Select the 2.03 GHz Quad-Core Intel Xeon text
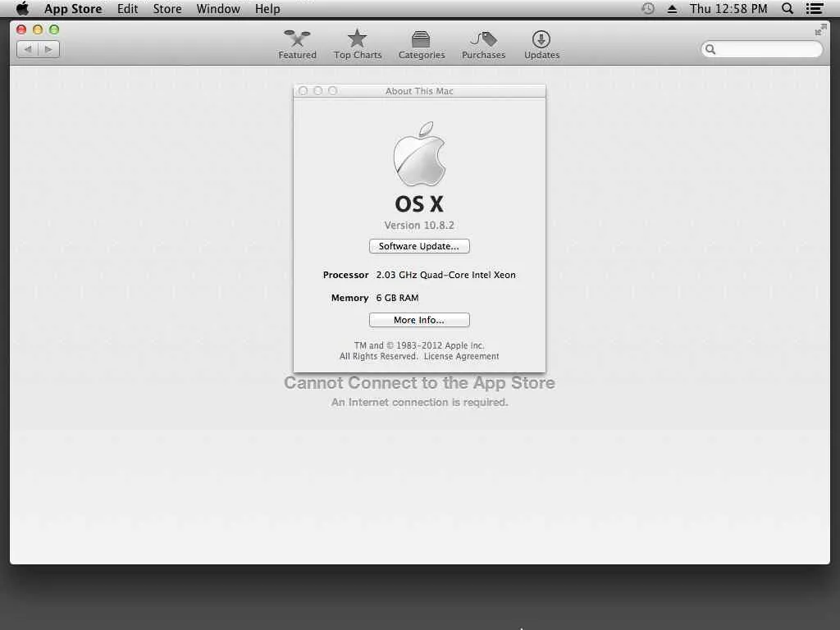Viewport: 840px width, 630px height. pos(445,275)
